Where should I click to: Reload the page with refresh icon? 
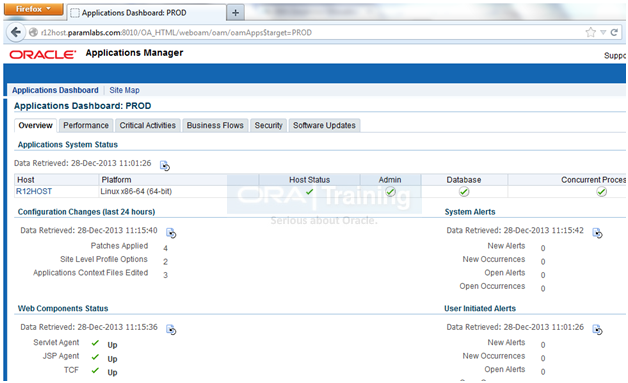614,32
